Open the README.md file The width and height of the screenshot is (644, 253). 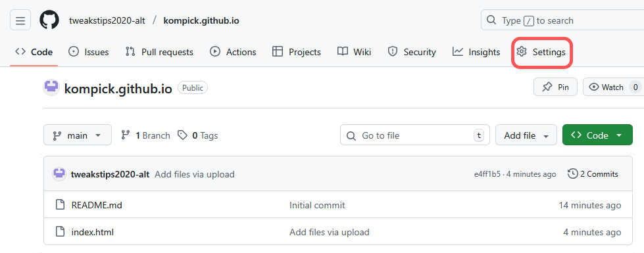(97, 205)
